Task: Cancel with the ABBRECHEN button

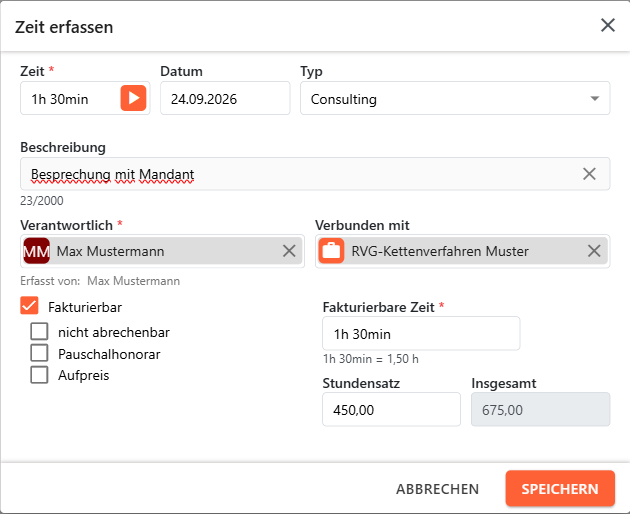Action: (x=437, y=489)
